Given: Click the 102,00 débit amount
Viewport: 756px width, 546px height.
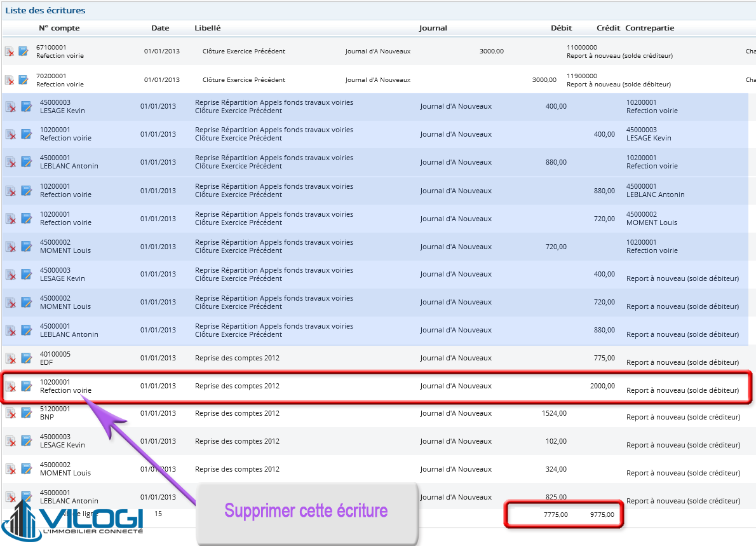Looking at the screenshot, I should pos(556,441).
